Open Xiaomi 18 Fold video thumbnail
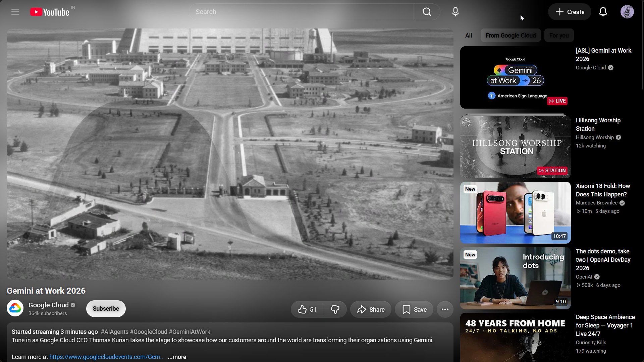The image size is (644, 362). tap(515, 213)
